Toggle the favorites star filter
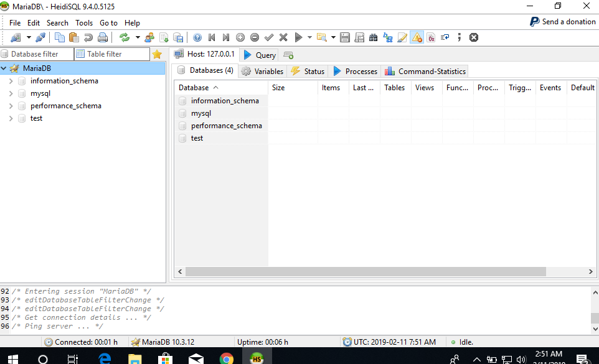Viewport: 599px width, 364px height. [x=157, y=54]
